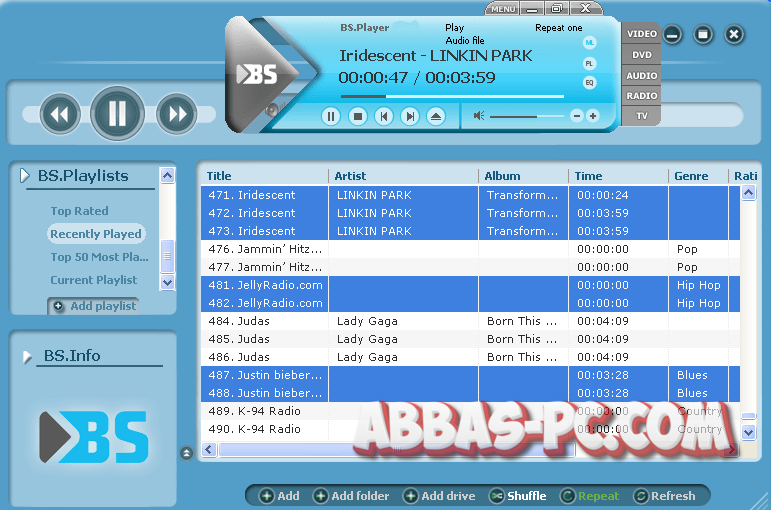
Task: Open the EQ equalizer button
Action: pyautogui.click(x=590, y=82)
